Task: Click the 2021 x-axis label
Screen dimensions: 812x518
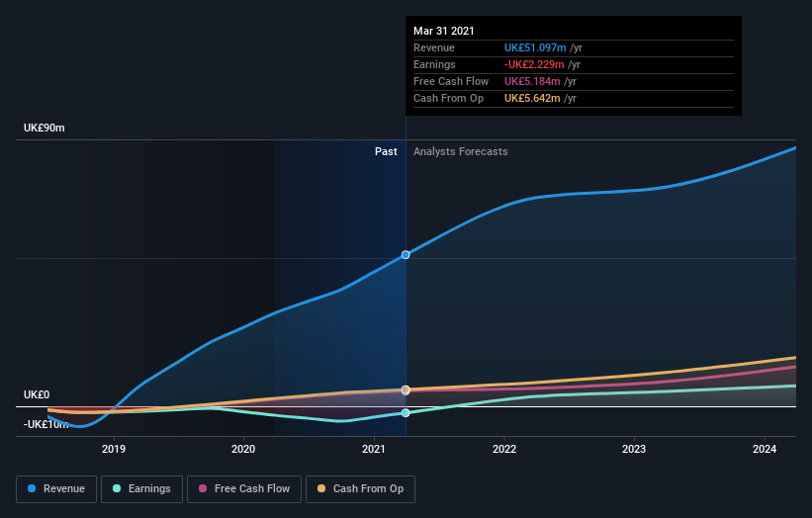Action: click(374, 449)
